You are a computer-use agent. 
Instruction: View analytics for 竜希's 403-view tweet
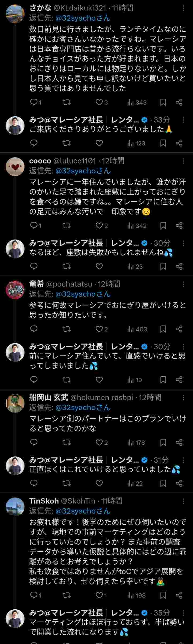click(137, 329)
